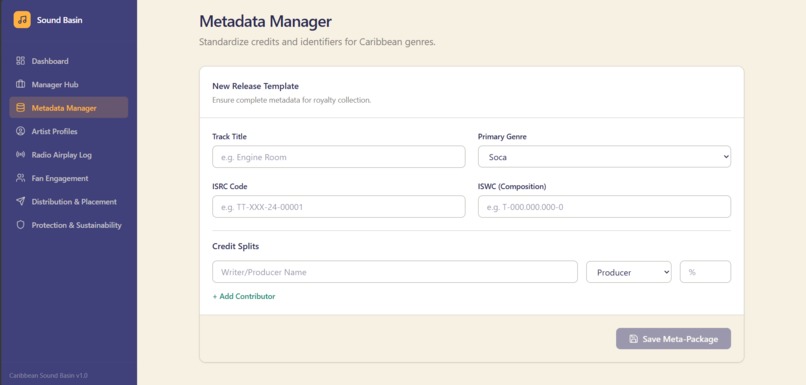Go to Distribution & Placement

[68, 201]
